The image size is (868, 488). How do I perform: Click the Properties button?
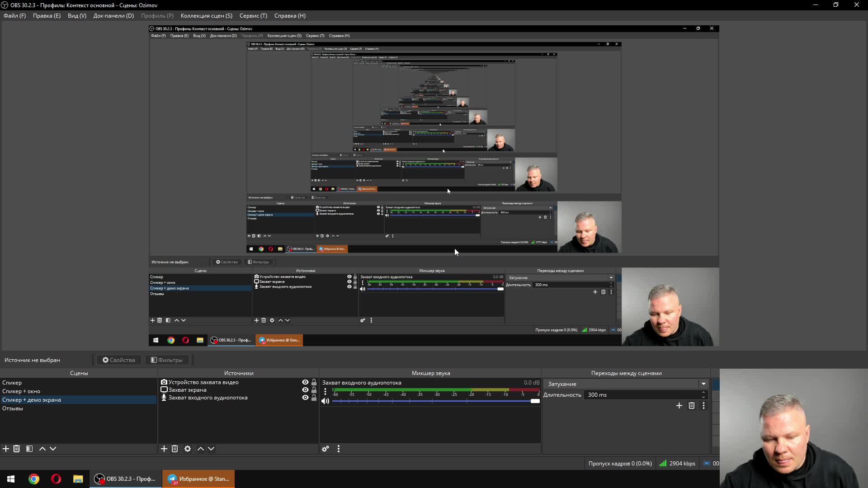tap(119, 360)
